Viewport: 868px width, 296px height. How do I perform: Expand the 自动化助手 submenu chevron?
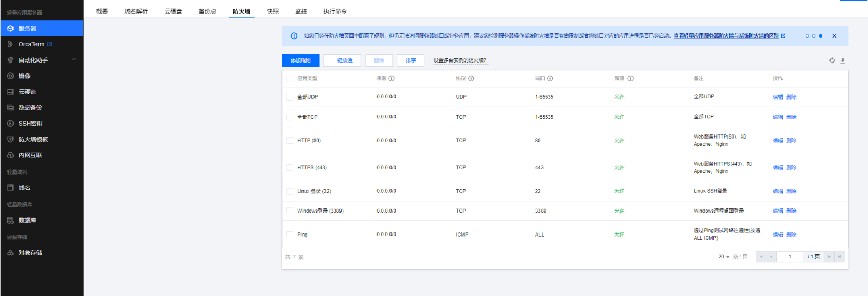(73, 60)
